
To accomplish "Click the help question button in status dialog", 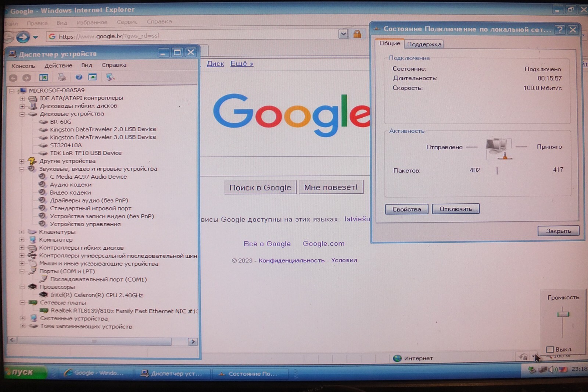I will (x=560, y=30).
